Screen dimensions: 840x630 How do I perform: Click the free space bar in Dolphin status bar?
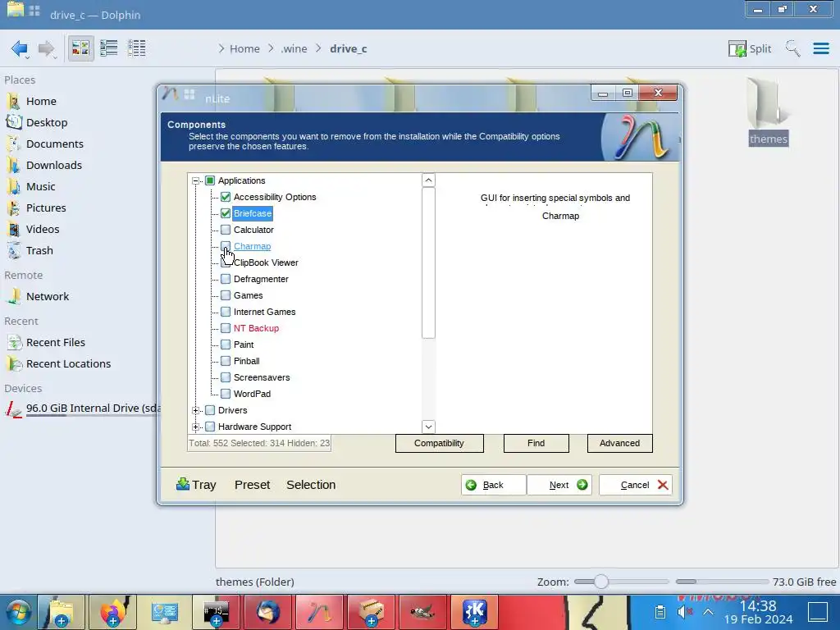tap(722, 582)
